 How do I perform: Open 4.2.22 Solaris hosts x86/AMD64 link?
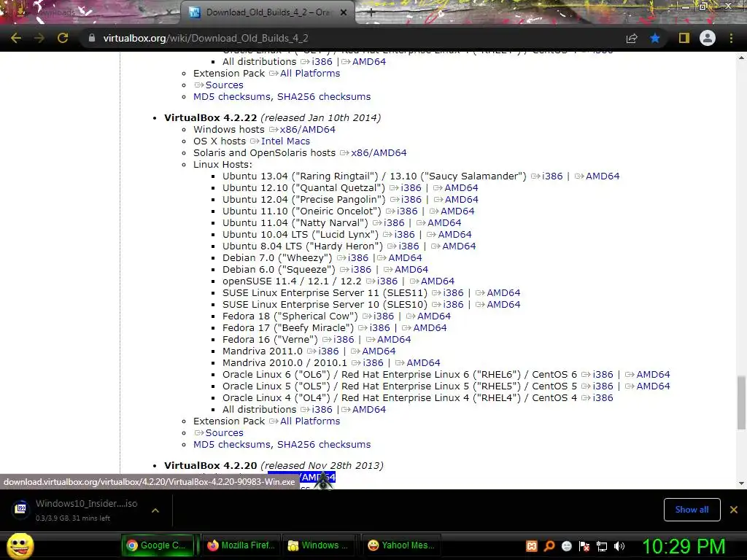[379, 153]
